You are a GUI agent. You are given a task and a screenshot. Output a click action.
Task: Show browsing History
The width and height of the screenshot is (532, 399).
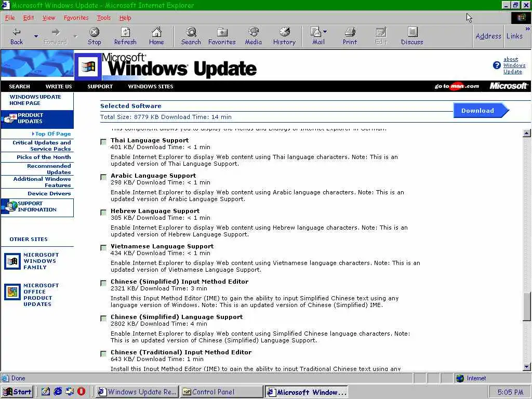pos(284,36)
